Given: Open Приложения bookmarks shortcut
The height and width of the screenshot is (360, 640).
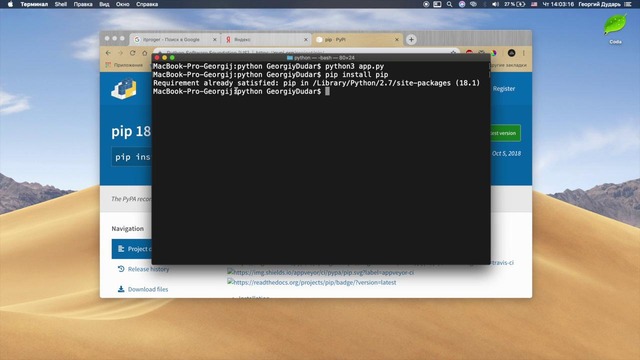Looking at the screenshot, I should 124,65.
